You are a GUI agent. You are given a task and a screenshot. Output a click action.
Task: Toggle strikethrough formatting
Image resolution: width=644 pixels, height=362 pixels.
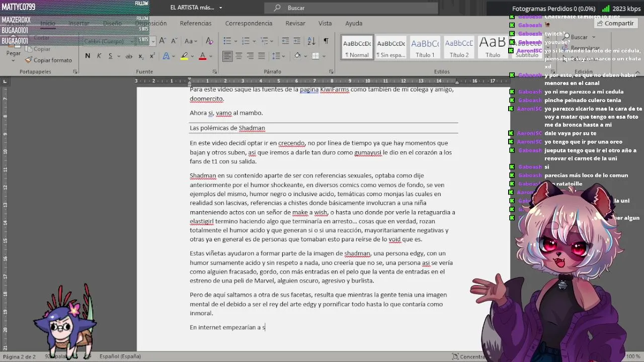coord(129,56)
